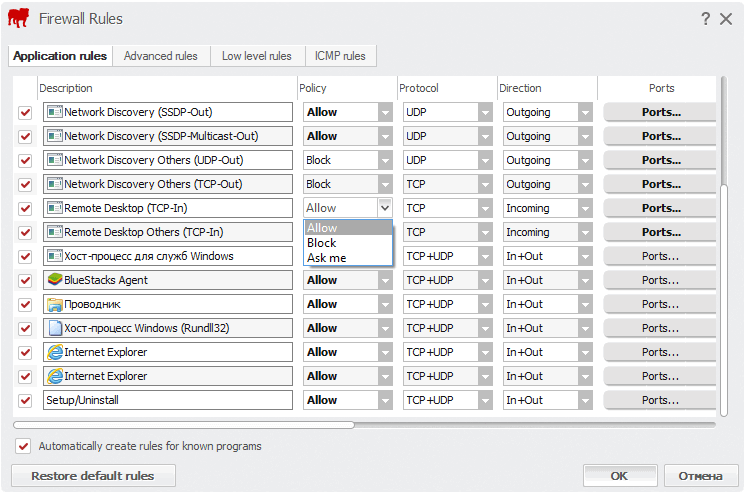
Task: Switch to the Advanced rules tab
Action: [x=161, y=56]
